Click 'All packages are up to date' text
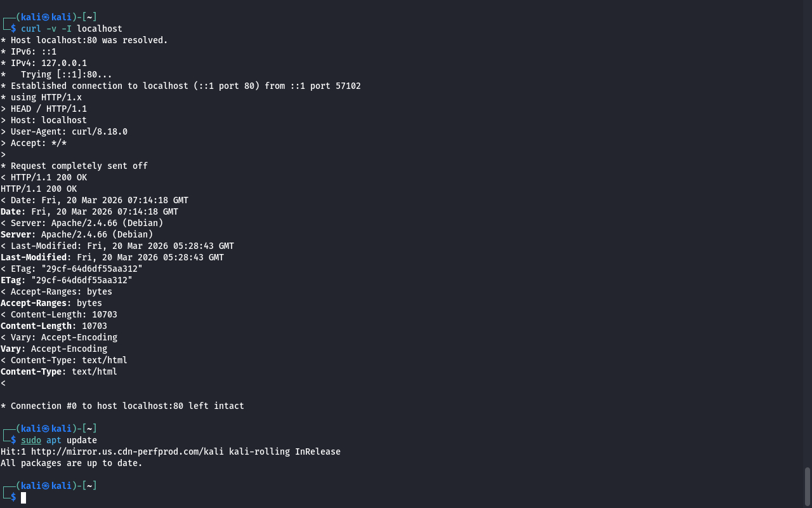Image resolution: width=812 pixels, height=508 pixels. 71,463
